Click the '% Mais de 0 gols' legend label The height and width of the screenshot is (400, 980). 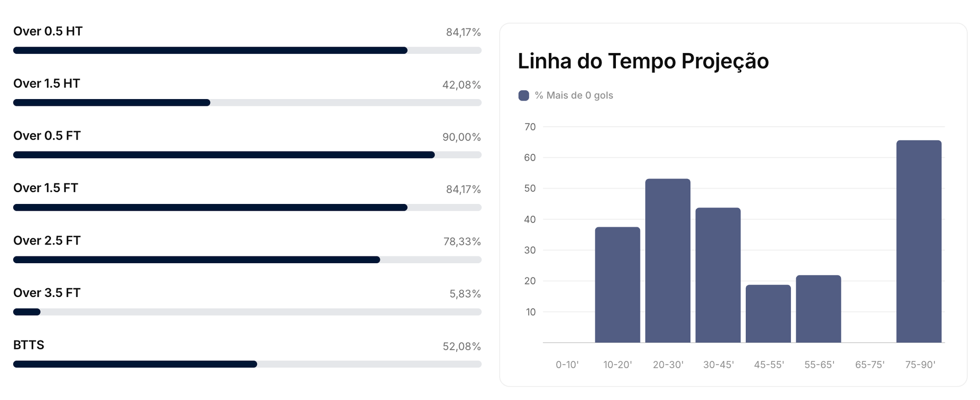click(574, 96)
